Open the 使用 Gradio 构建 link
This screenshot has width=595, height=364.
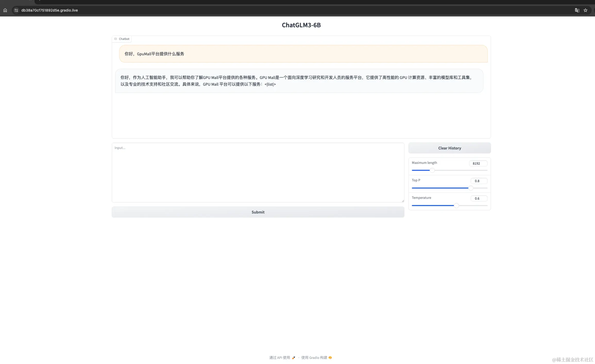pyautogui.click(x=314, y=358)
